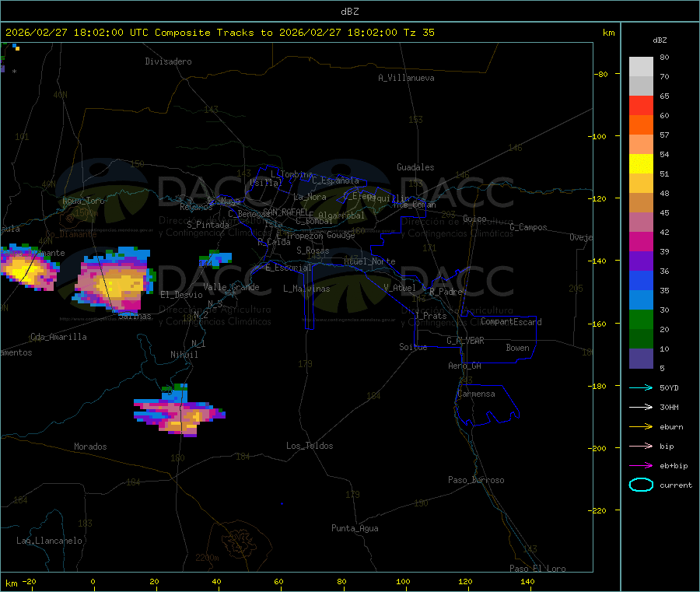Click the 'Bowen' map label
Screen dimensions: 700x592
pyautogui.click(x=518, y=348)
